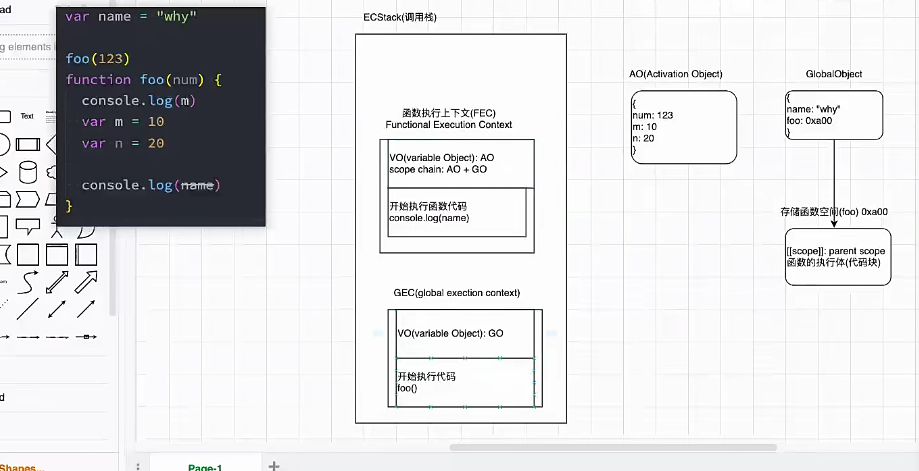
Task: Select the 开始执行代码 foo() cell
Action: pos(465,382)
